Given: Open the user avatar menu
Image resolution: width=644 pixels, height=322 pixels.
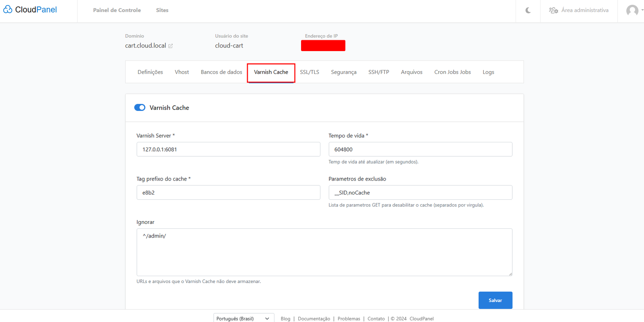Looking at the screenshot, I should pos(632,10).
